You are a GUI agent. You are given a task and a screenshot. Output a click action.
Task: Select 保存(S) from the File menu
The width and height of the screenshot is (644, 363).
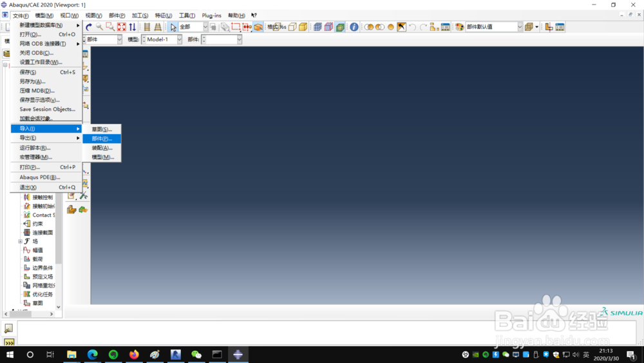coord(46,72)
